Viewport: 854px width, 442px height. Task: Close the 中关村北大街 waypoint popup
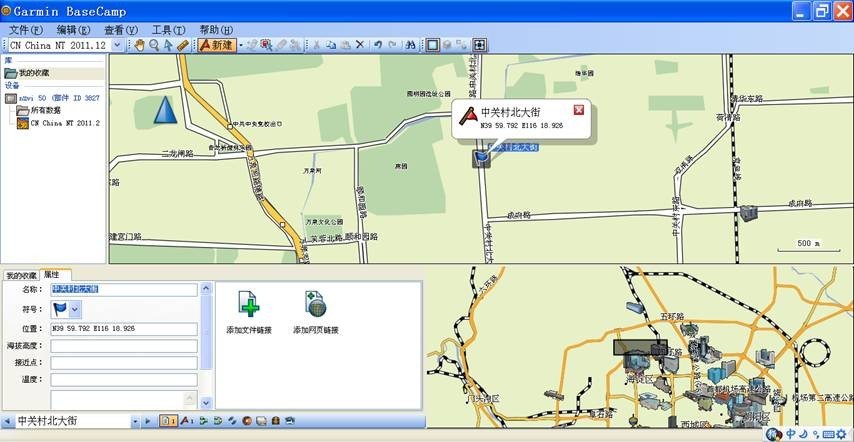pos(578,110)
